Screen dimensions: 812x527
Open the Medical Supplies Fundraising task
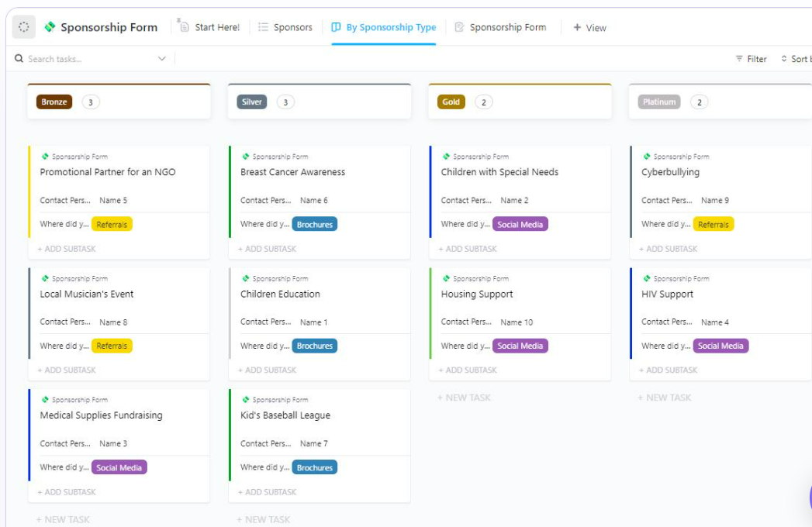(101, 415)
